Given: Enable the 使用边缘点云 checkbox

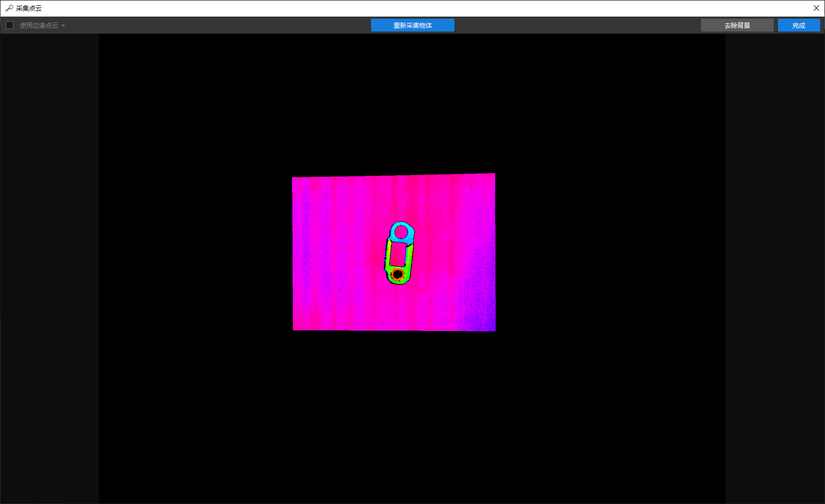Looking at the screenshot, I should tap(10, 25).
